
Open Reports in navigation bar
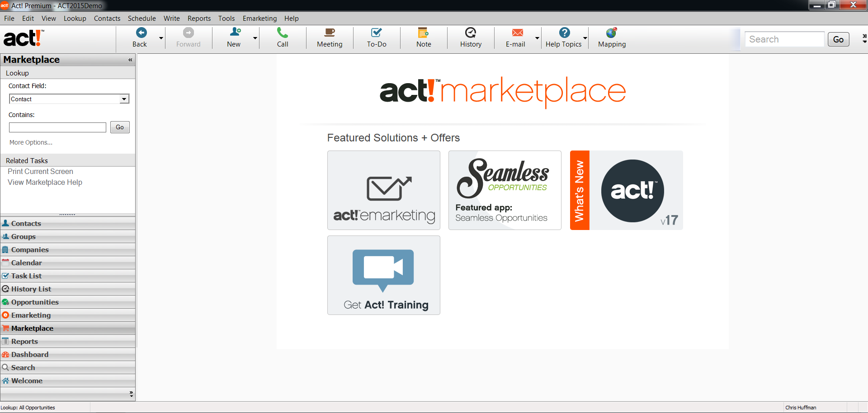click(x=68, y=341)
